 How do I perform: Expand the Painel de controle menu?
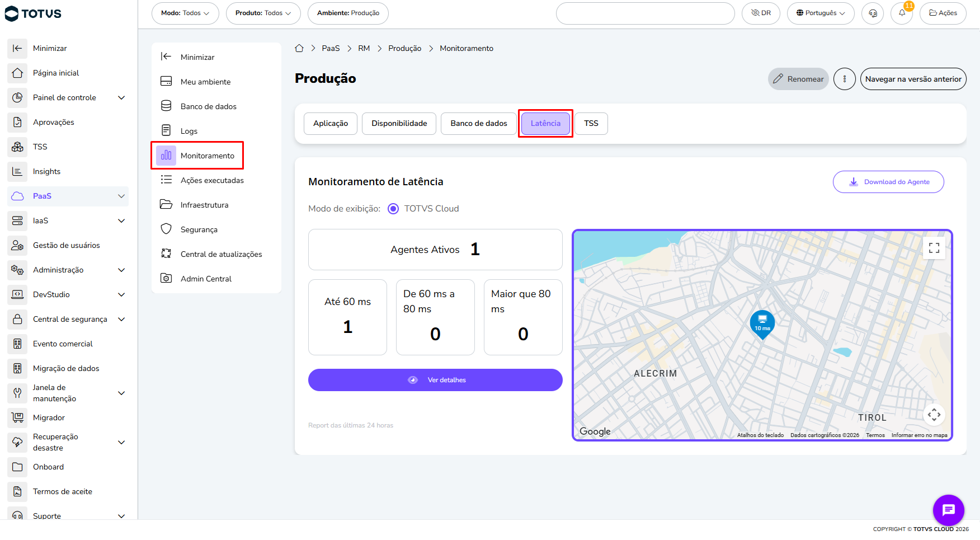point(121,97)
